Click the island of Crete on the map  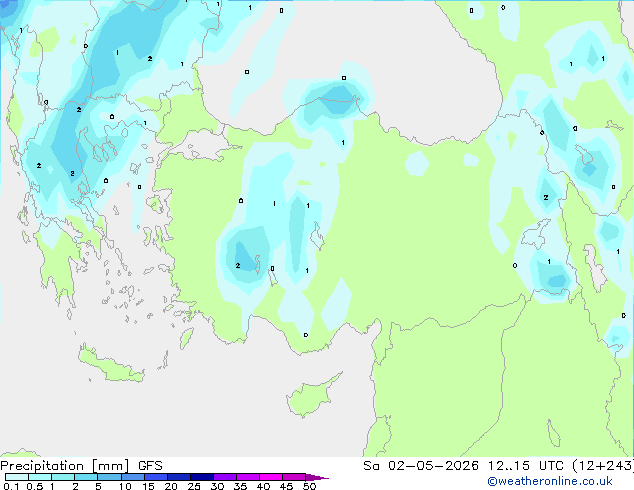(x=110, y=365)
